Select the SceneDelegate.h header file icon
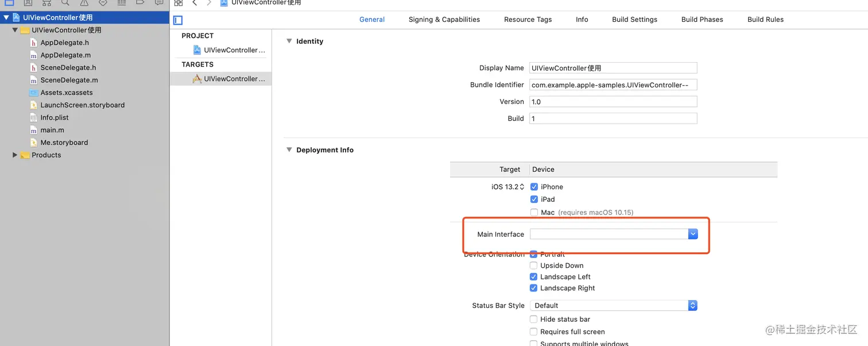This screenshot has width=868, height=346. [34, 68]
